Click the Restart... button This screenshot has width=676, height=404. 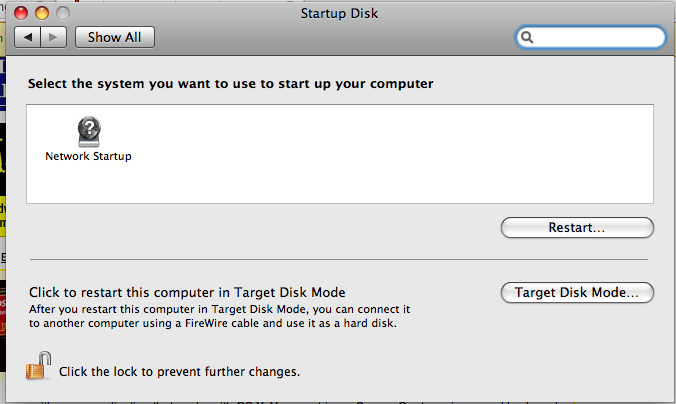(x=577, y=227)
